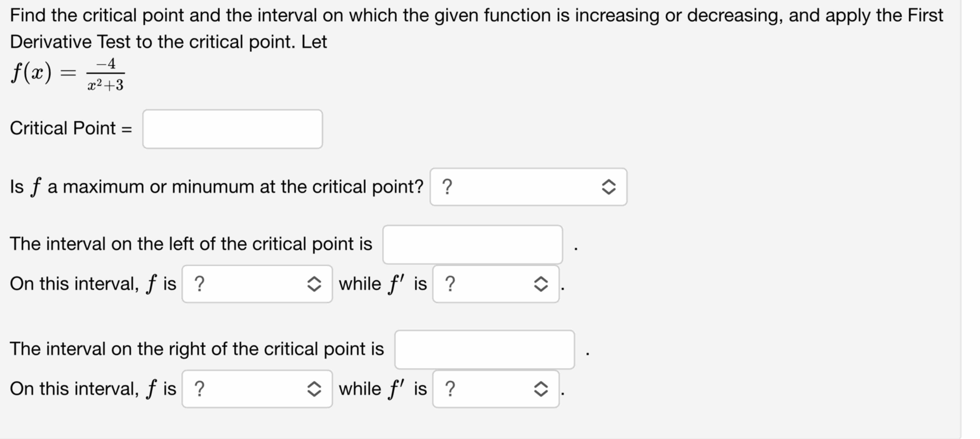Click the question asking maximum or minimum
The image size is (980, 439).
pyautogui.click(x=217, y=187)
